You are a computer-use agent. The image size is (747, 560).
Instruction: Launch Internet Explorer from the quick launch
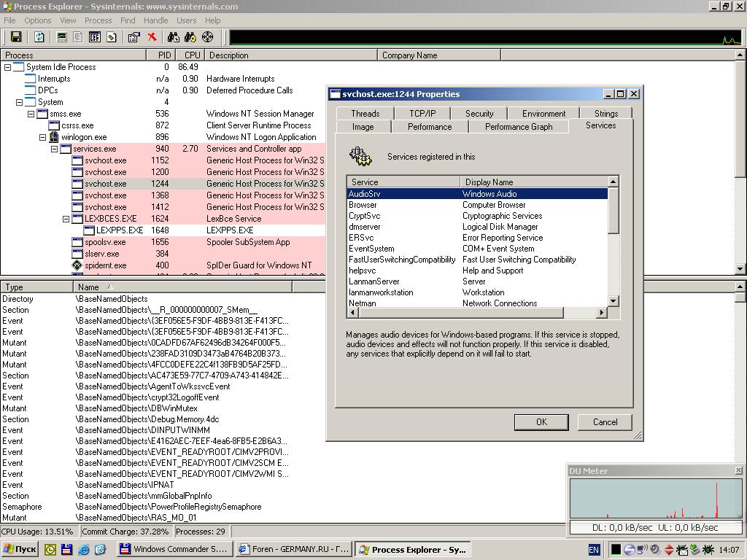pos(83,550)
